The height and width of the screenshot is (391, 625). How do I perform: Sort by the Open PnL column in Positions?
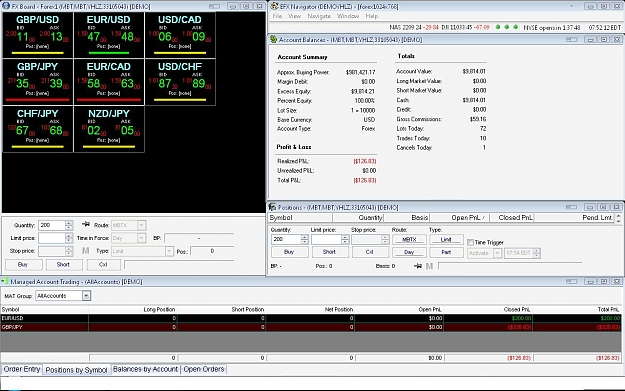pos(459,218)
